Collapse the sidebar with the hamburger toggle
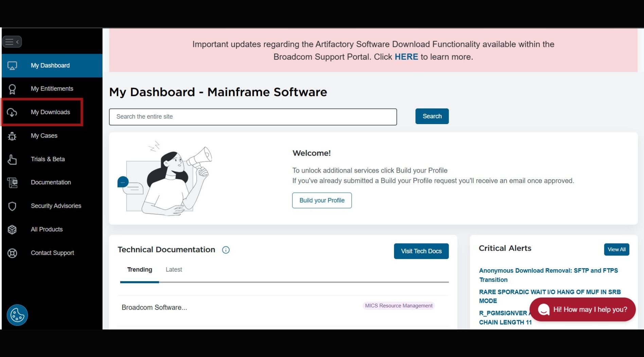644x357 pixels. tap(12, 42)
